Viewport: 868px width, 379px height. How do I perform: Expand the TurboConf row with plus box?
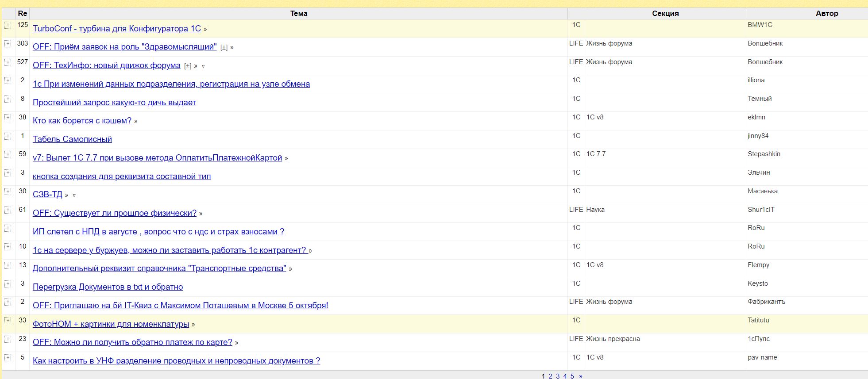point(8,25)
